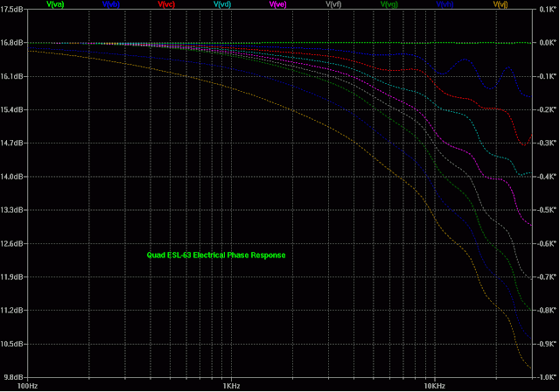Click the 14.0dB left axis label
The height and width of the screenshot is (392, 560).
(x=11, y=177)
